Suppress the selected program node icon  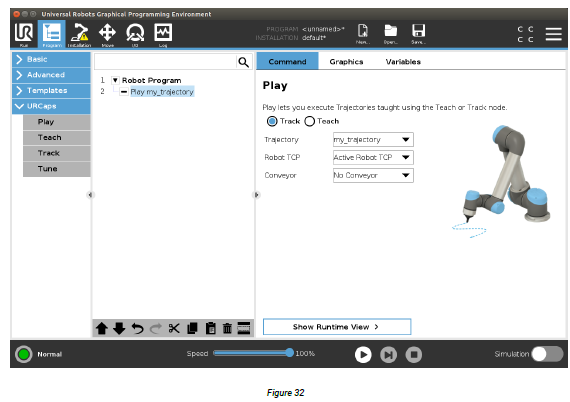pos(244,328)
